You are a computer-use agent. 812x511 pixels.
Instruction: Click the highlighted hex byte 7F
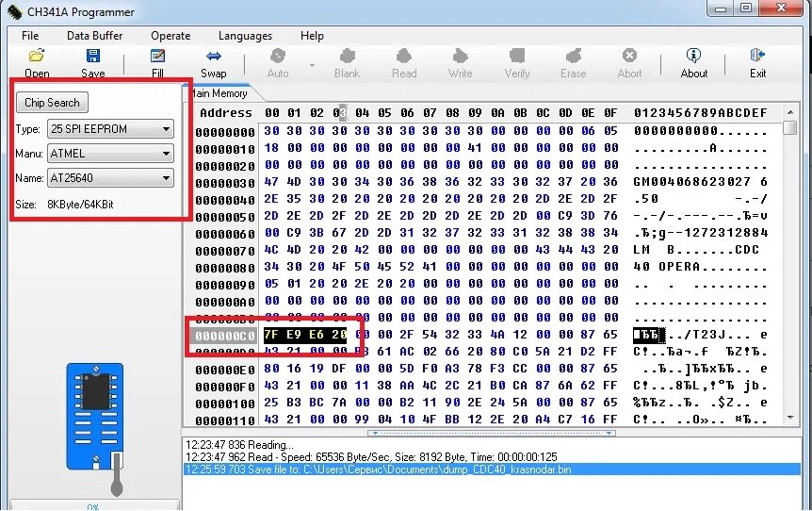271,335
